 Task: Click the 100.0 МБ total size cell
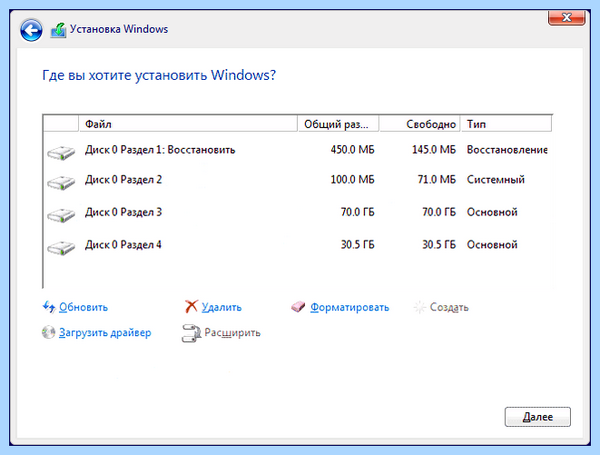pos(352,180)
